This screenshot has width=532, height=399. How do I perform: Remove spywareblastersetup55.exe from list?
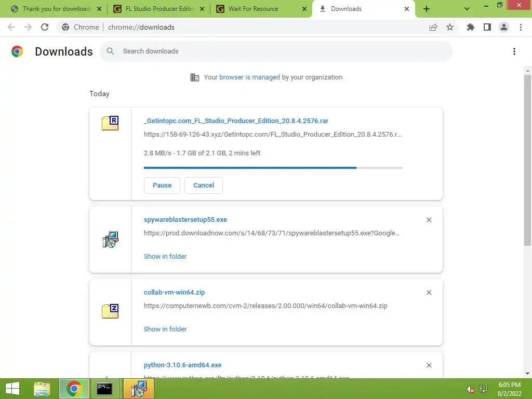429,220
